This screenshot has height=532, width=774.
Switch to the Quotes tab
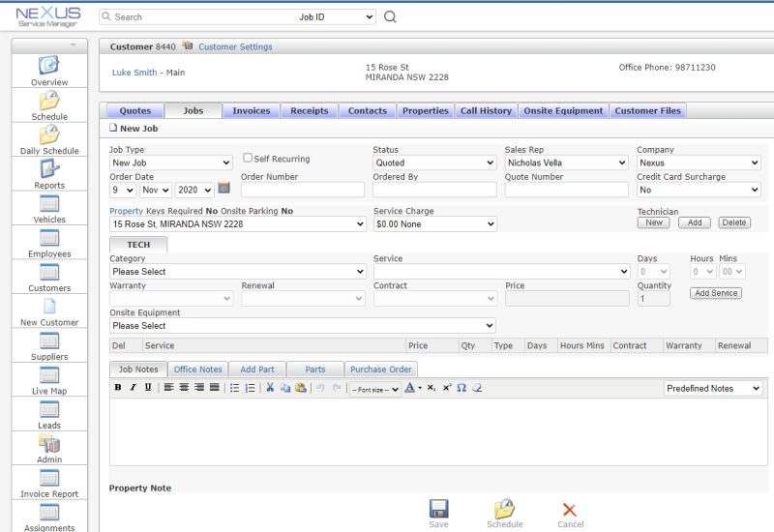click(135, 111)
